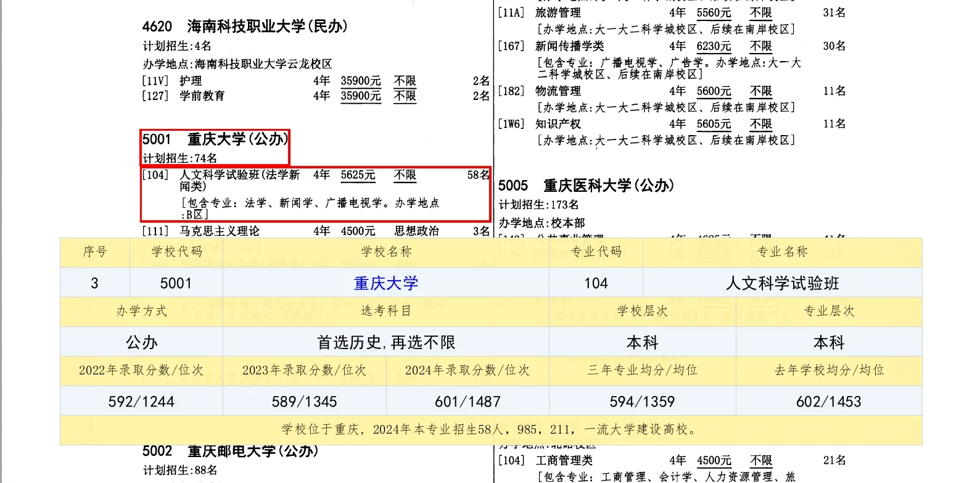980x483 pixels.
Task: Click the underlined 6230元 fee for 新闻传播学类
Action: (713, 46)
